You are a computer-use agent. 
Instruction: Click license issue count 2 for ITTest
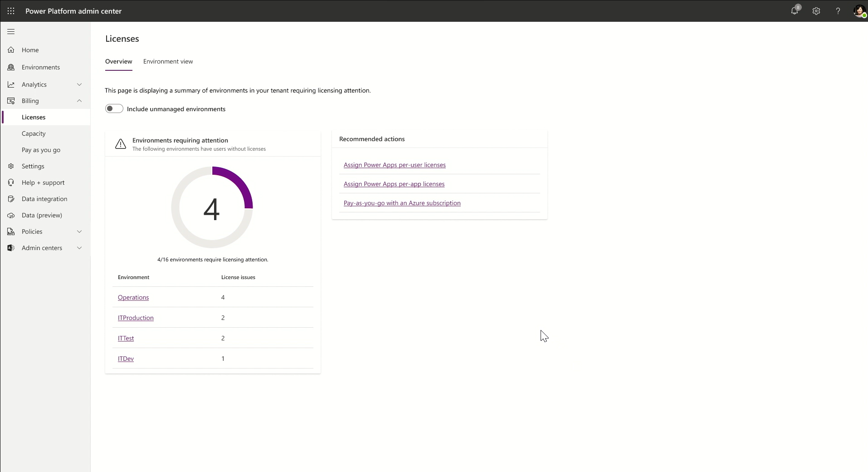pos(223,338)
